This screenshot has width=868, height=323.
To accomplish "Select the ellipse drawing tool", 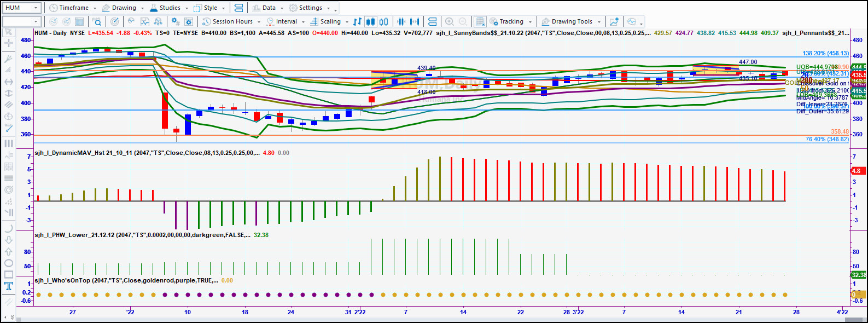I will click(x=9, y=263).
